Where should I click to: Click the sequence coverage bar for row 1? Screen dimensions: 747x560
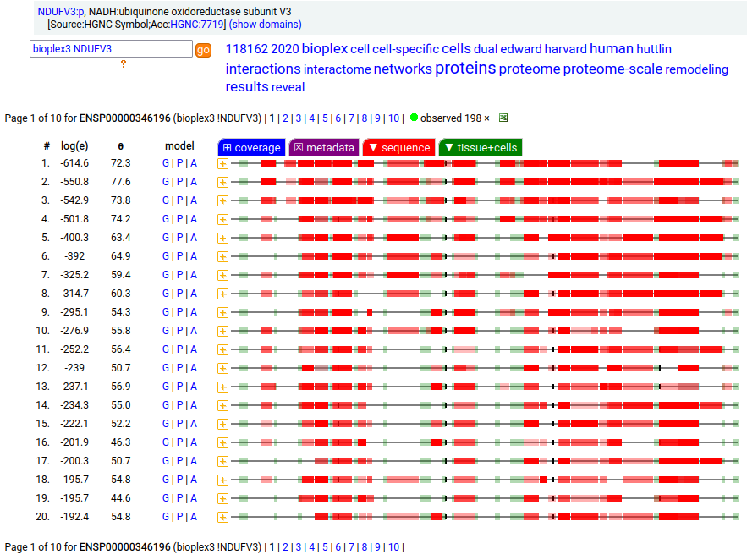point(484,163)
